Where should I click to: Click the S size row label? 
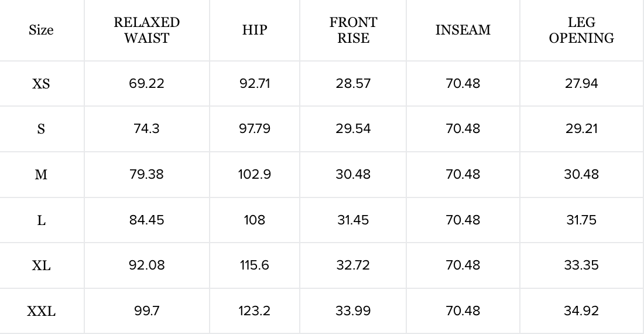point(41,129)
